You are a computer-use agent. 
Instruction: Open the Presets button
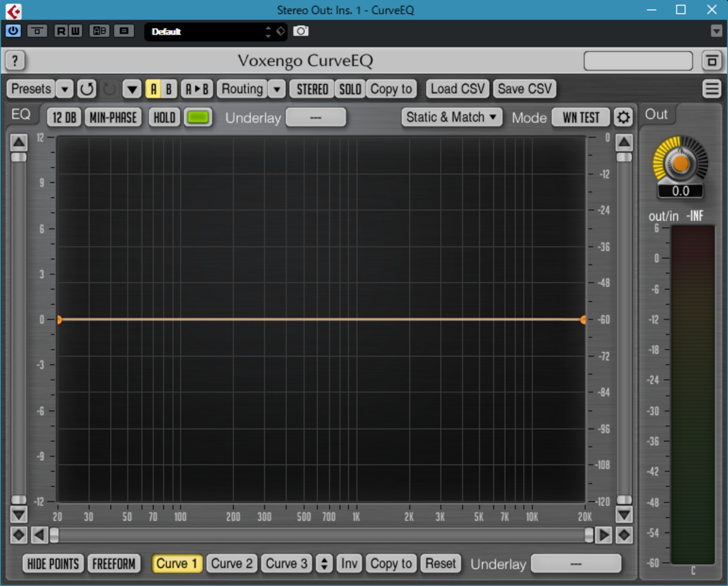point(31,89)
